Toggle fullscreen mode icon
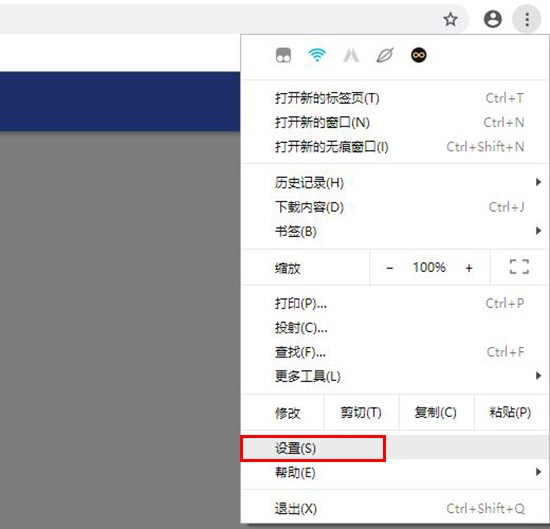 519,267
